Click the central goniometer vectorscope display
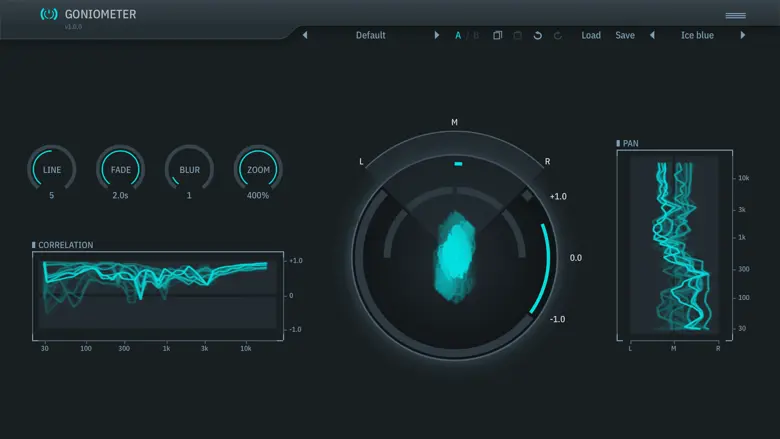780x439 pixels. 455,257
